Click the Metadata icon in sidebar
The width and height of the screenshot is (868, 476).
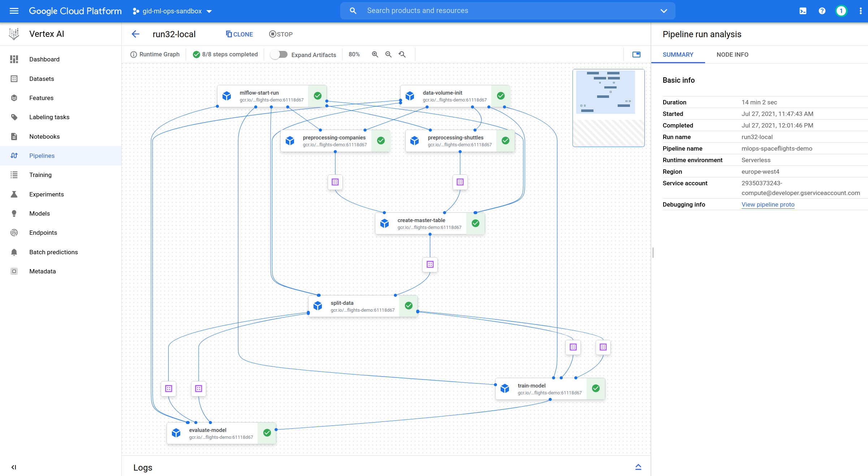click(14, 271)
